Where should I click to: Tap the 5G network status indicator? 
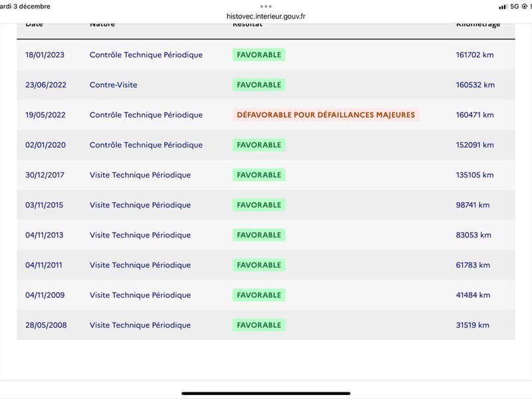(x=514, y=7)
